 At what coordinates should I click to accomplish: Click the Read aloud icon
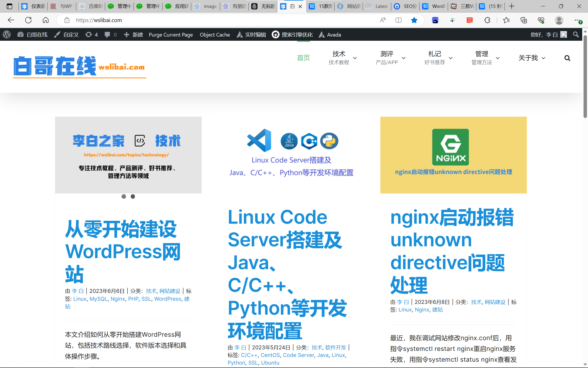pos(383,20)
